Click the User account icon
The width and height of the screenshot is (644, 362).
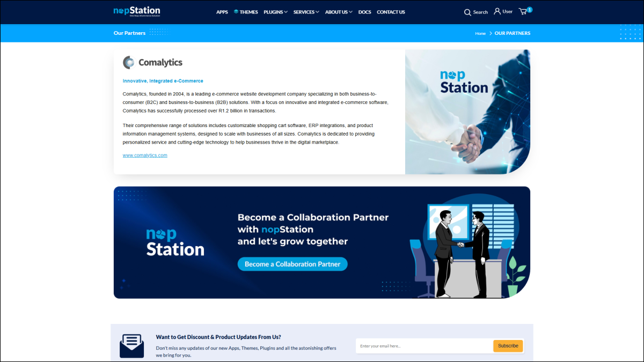click(x=497, y=11)
